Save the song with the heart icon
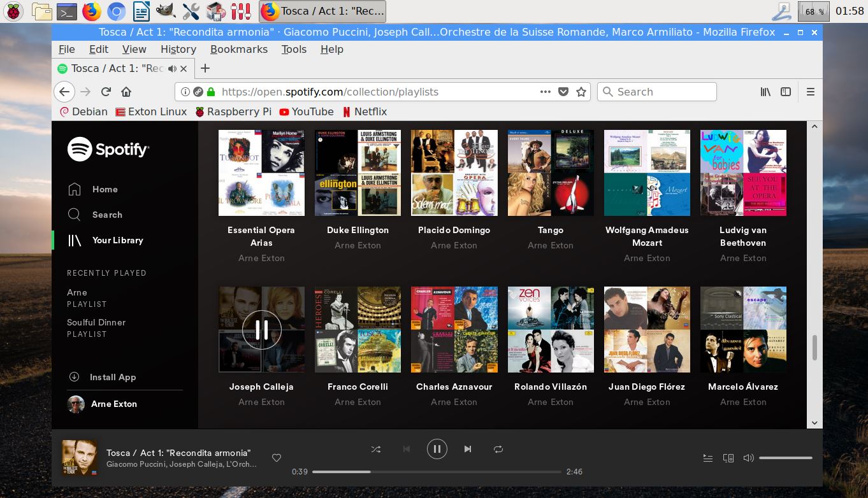The height and width of the screenshot is (498, 868). (x=277, y=458)
